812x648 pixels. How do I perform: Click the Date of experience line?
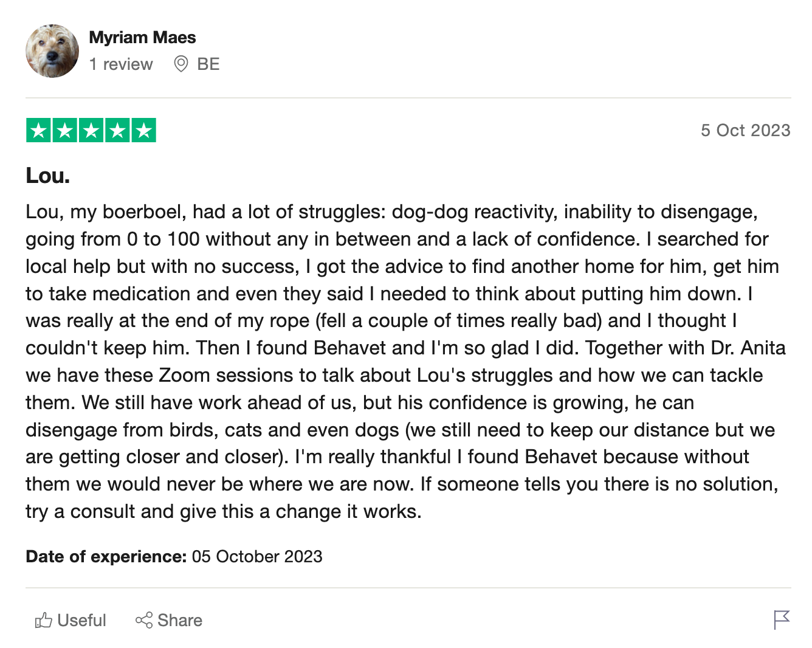tap(174, 556)
